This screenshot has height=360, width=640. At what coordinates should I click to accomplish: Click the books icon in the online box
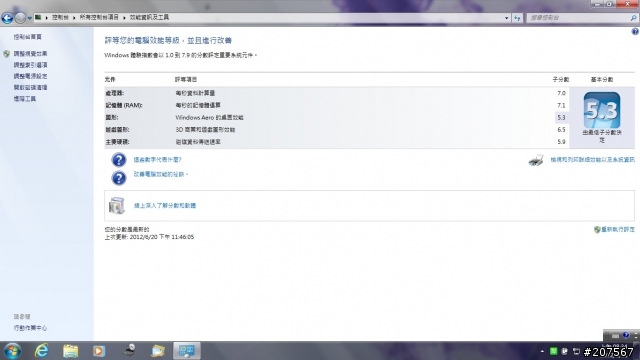117,206
